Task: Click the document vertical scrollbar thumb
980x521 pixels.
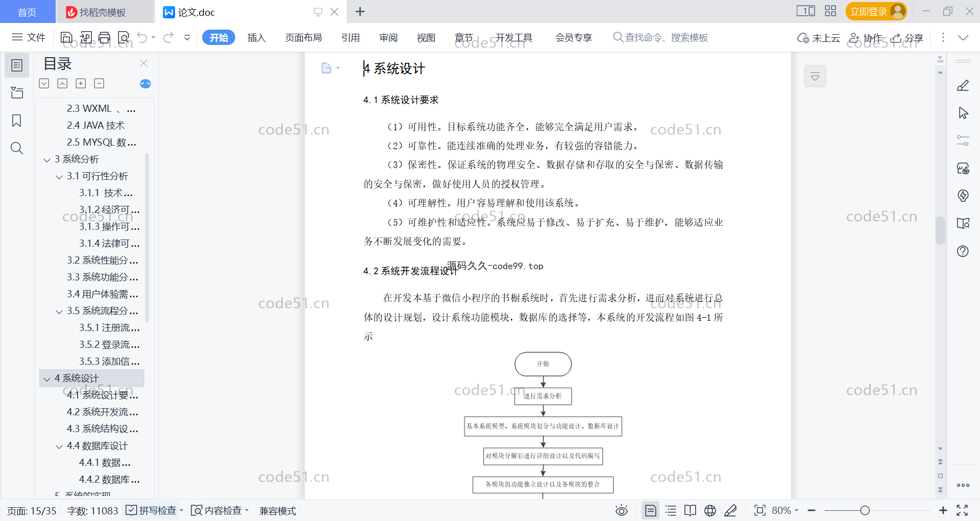Action: tap(940, 231)
